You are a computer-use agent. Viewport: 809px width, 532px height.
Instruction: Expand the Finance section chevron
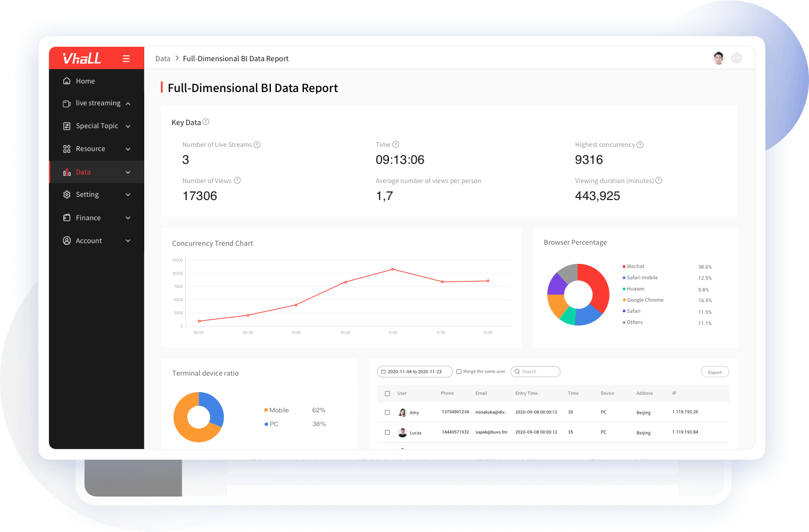pyautogui.click(x=128, y=218)
